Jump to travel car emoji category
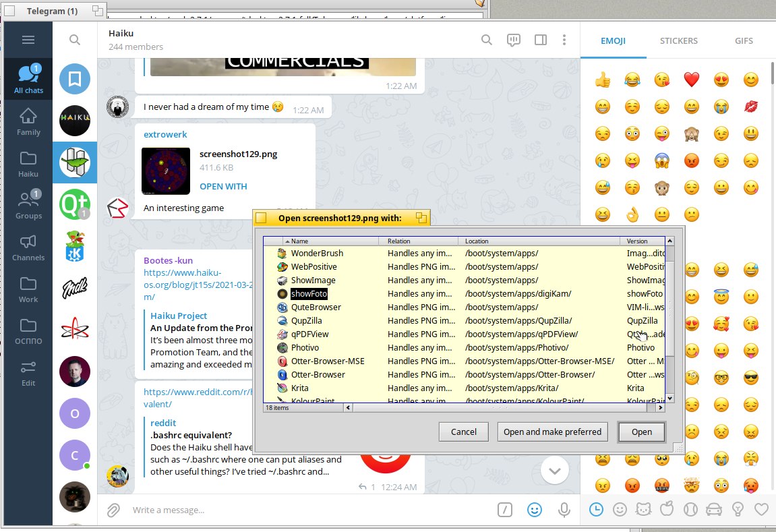 (714, 509)
